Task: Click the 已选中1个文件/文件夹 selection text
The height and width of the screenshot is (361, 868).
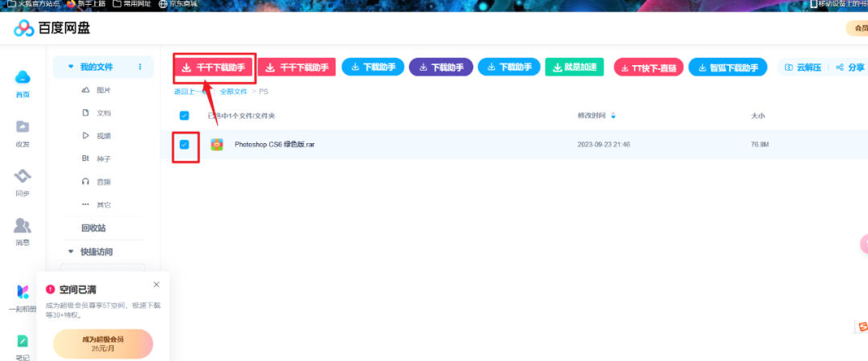Action: tap(241, 116)
